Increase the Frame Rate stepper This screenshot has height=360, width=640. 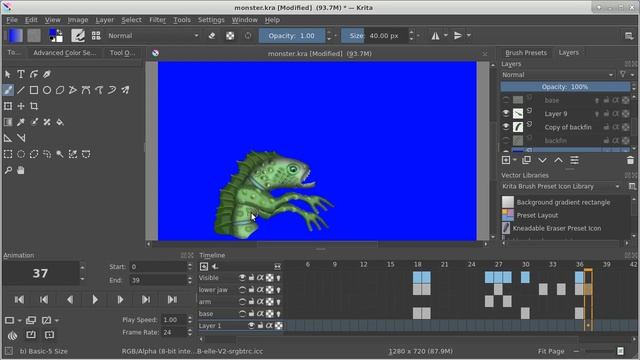coord(190,330)
